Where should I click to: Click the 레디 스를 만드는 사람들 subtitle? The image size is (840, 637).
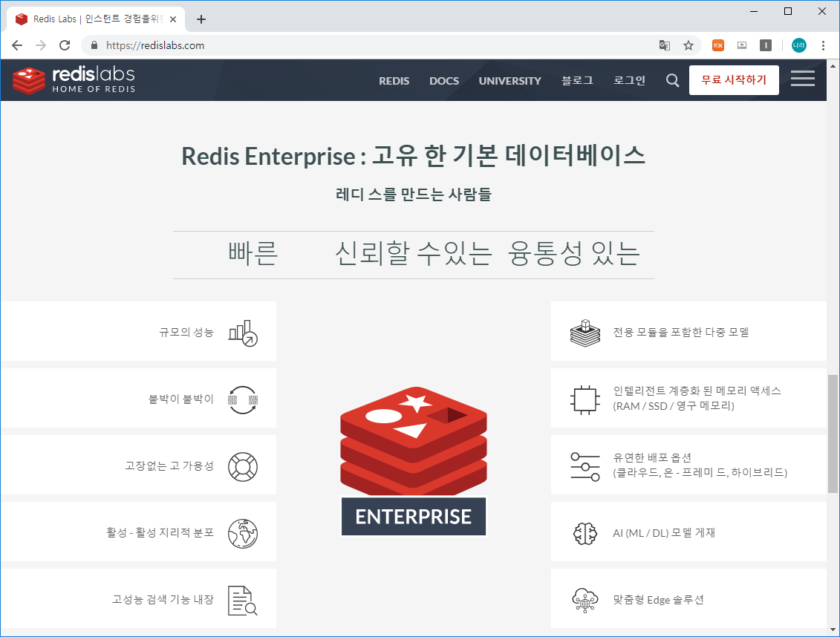click(x=413, y=195)
